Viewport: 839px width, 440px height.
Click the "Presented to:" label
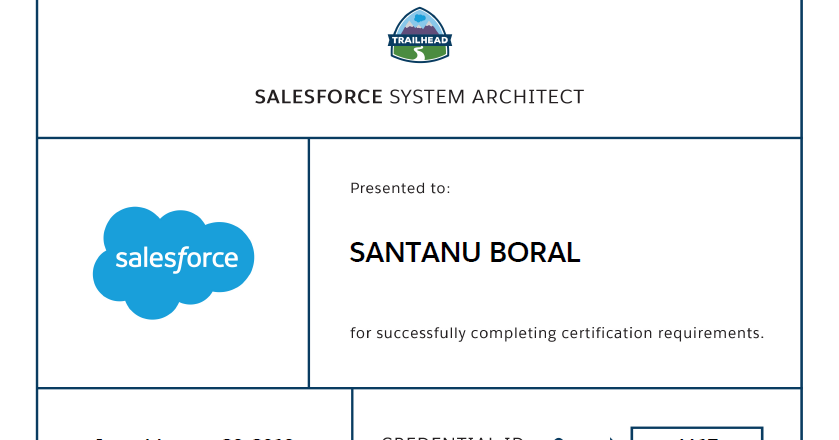pyautogui.click(x=400, y=188)
